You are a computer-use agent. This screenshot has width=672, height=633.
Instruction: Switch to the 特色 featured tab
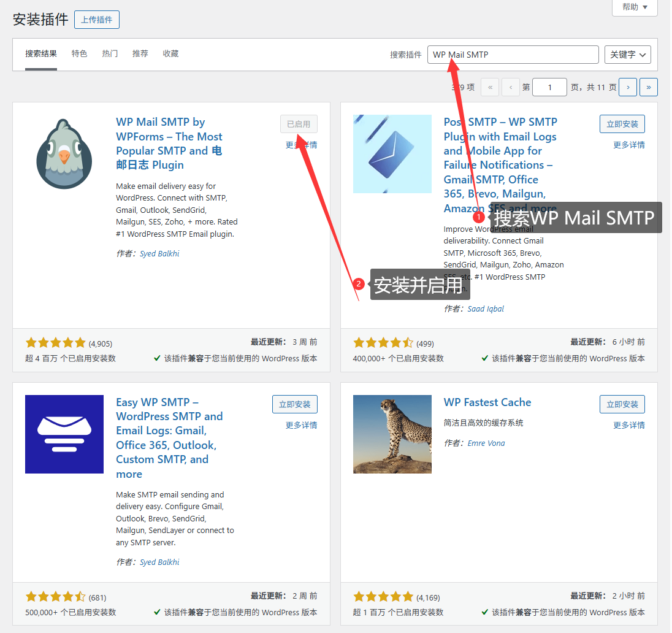click(x=79, y=53)
